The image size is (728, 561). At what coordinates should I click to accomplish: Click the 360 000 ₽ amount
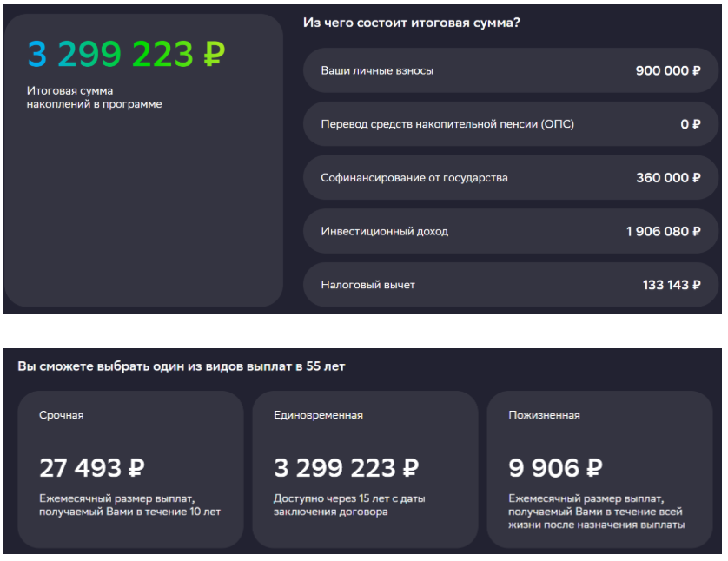[667, 178]
